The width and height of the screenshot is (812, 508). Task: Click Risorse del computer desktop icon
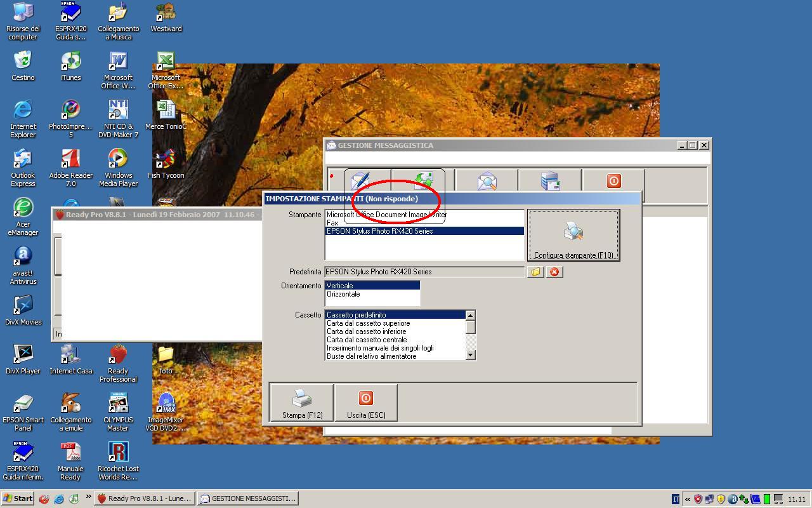23,21
